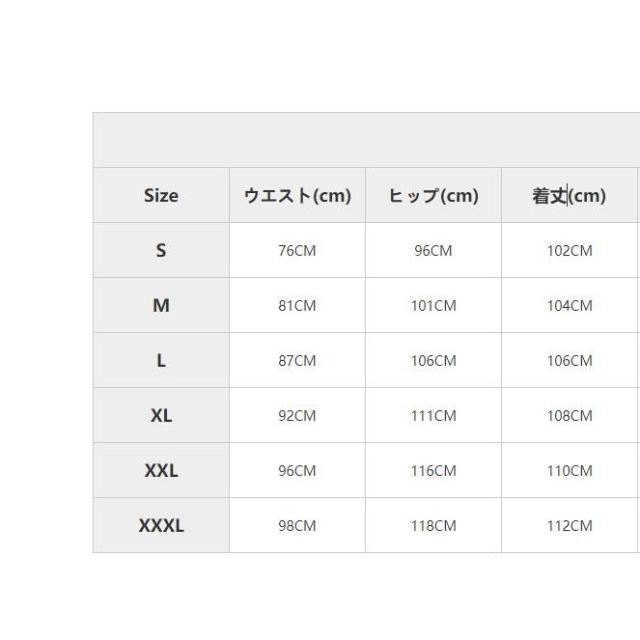Viewport: 640px width, 640px height.
Task: Select the 102CM length cell
Action: 569,251
